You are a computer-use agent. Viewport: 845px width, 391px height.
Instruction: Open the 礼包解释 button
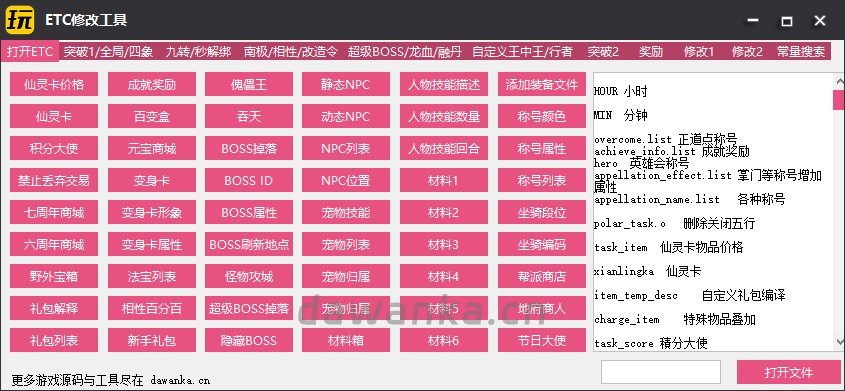[x=54, y=308]
